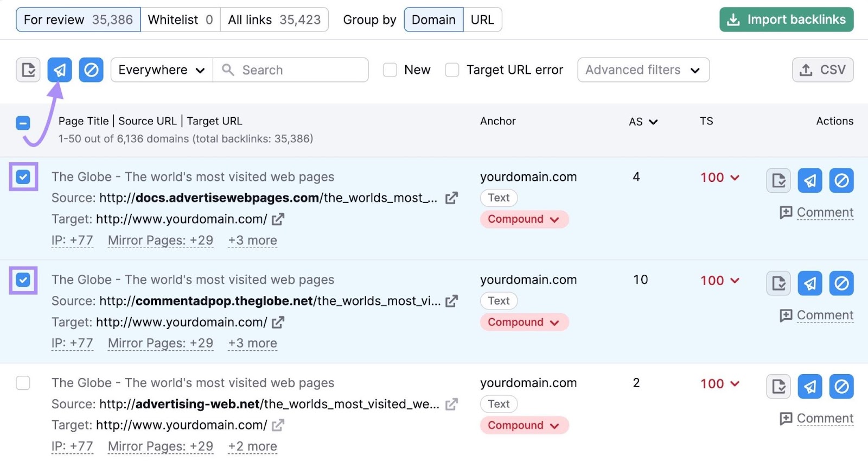Open the Everywhere search scope dropdown

162,70
